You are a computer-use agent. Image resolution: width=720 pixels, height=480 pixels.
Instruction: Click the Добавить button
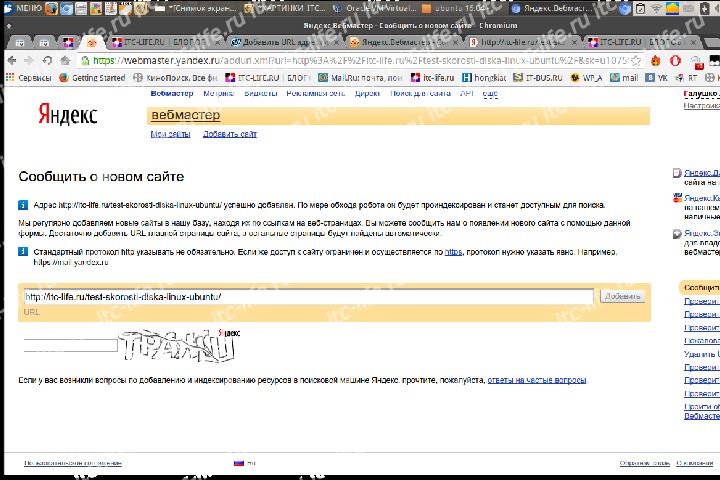pos(622,296)
